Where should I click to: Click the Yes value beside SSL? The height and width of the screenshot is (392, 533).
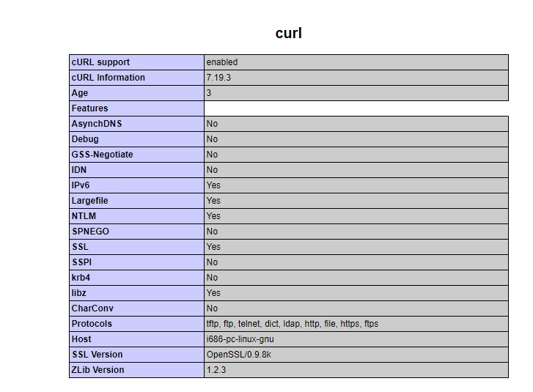213,247
